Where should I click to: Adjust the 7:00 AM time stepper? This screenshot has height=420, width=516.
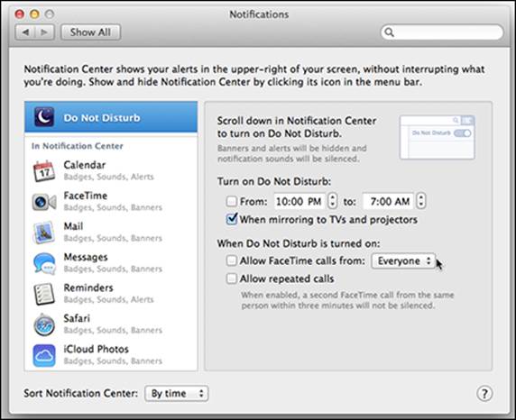[421, 201]
